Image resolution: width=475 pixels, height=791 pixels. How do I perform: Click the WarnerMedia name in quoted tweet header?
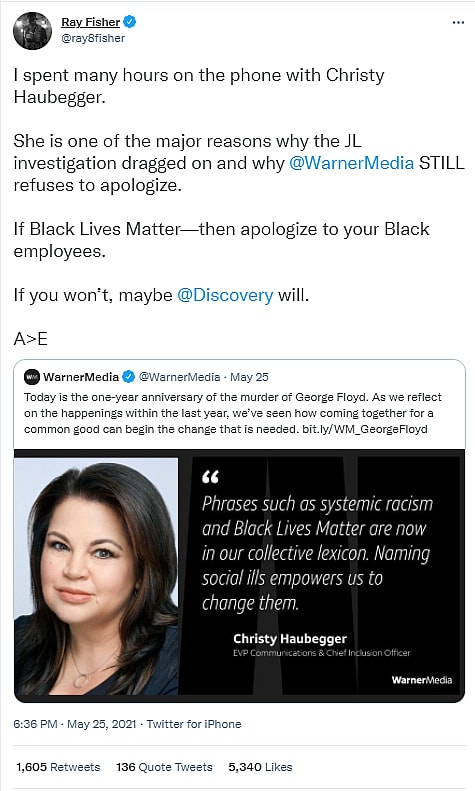81,377
